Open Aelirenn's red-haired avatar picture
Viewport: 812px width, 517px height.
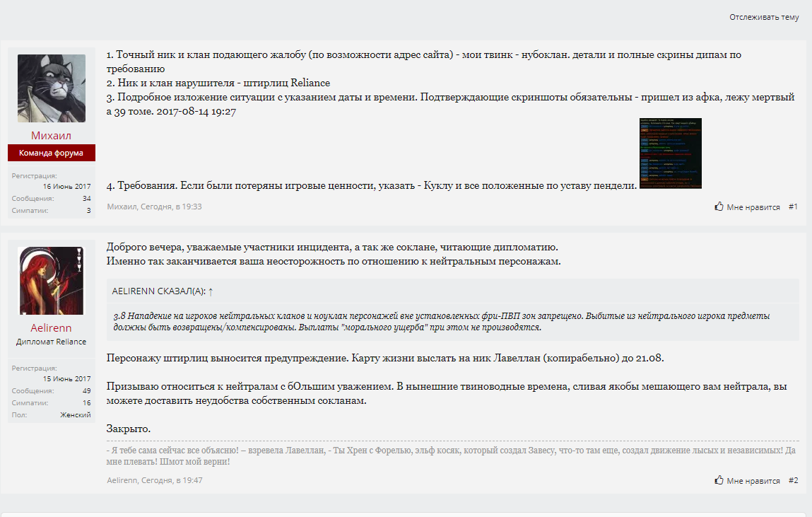tap(52, 281)
